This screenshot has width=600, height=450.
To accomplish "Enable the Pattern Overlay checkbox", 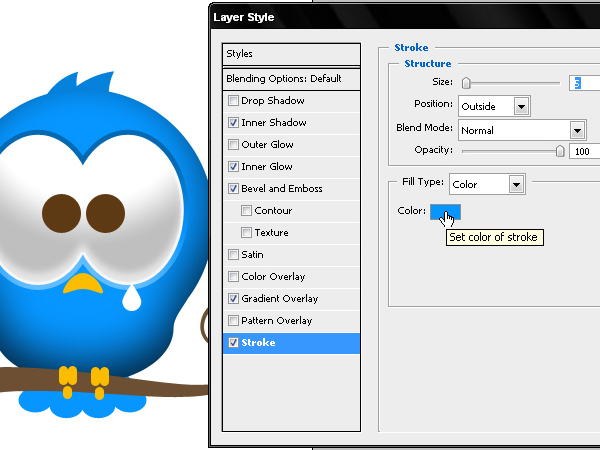I will (x=233, y=321).
